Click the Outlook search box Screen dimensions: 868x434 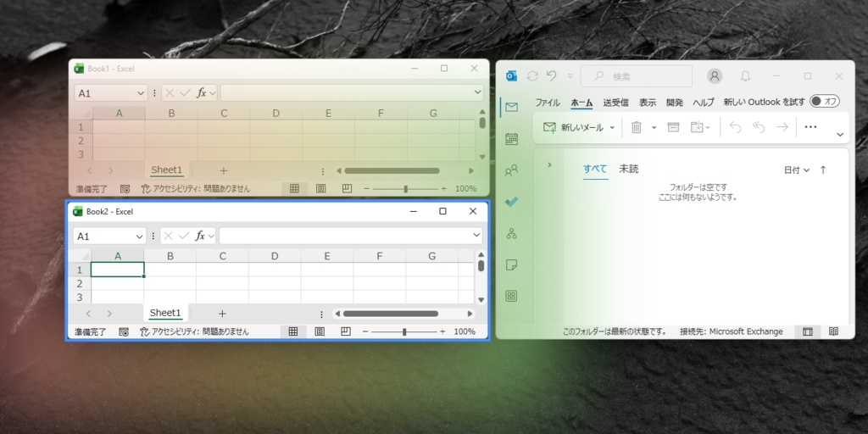click(636, 76)
